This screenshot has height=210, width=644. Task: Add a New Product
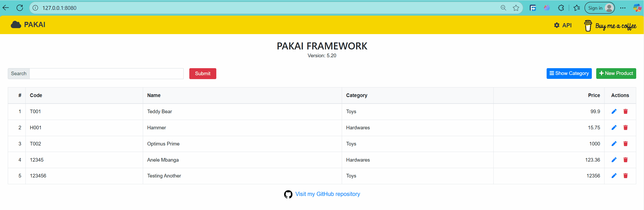(x=616, y=73)
